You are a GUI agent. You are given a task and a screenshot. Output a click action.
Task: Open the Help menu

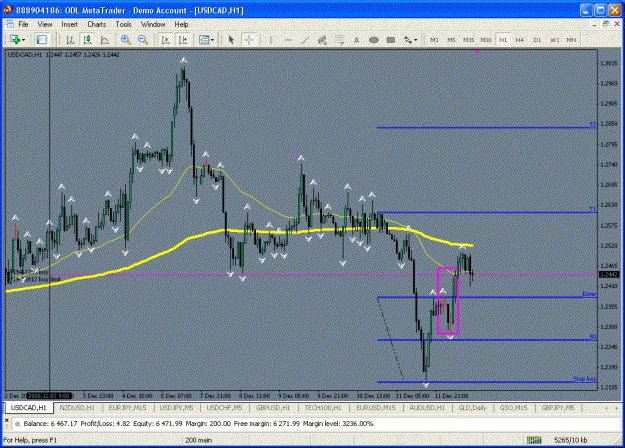point(181,24)
